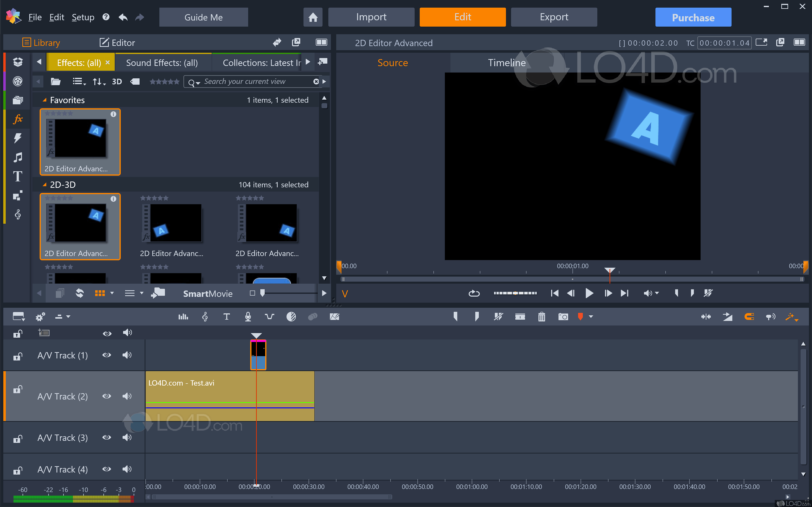This screenshot has height=507, width=812.
Task: Take a snapshot with the camera icon
Action: coord(563,317)
